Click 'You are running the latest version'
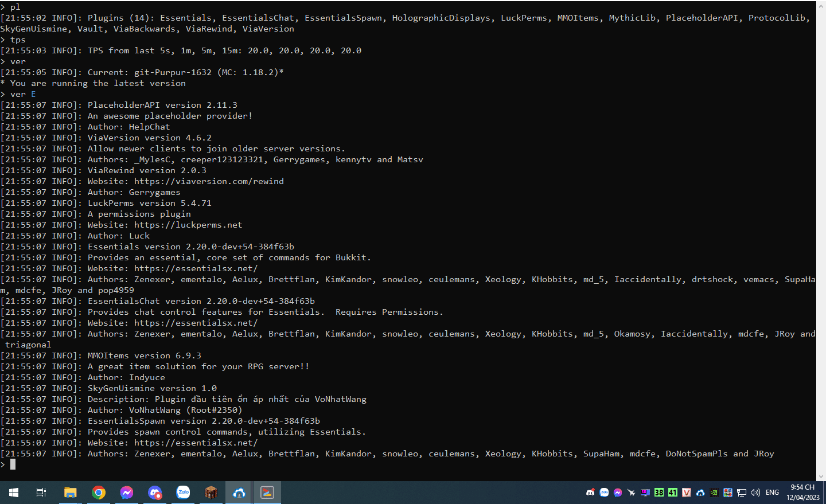Screen dimensions: 826x504 coord(98,83)
